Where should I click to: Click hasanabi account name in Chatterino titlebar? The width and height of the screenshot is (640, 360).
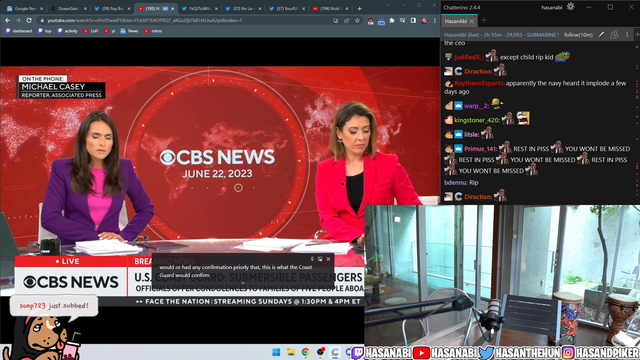[551, 7]
